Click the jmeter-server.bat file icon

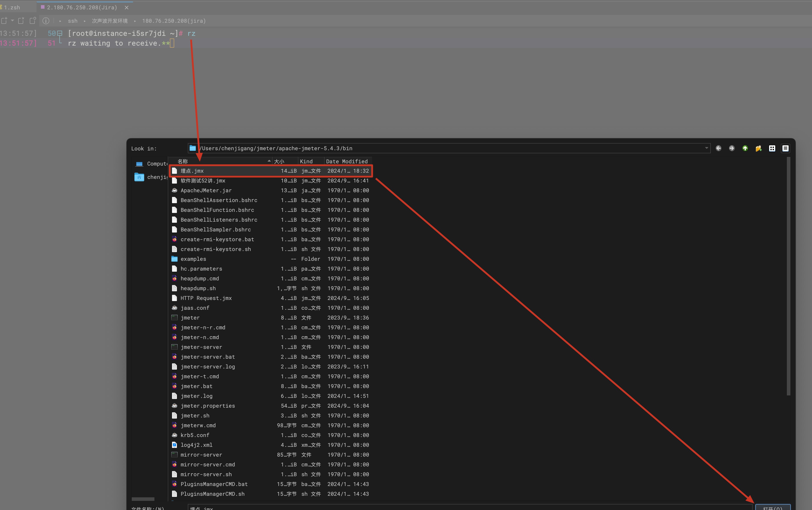pyautogui.click(x=174, y=357)
